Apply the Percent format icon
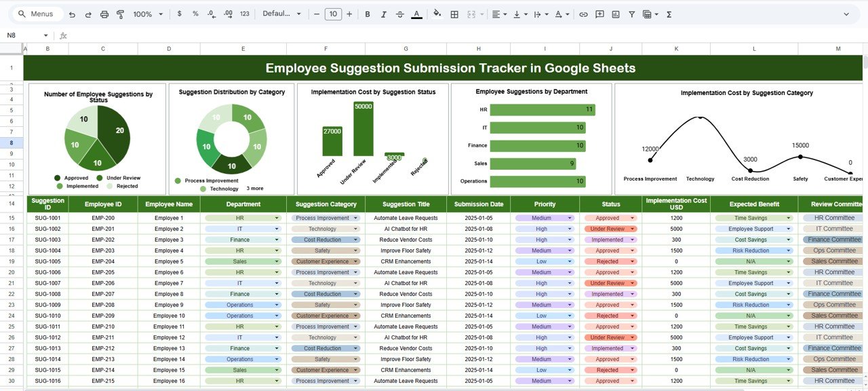 195,14
